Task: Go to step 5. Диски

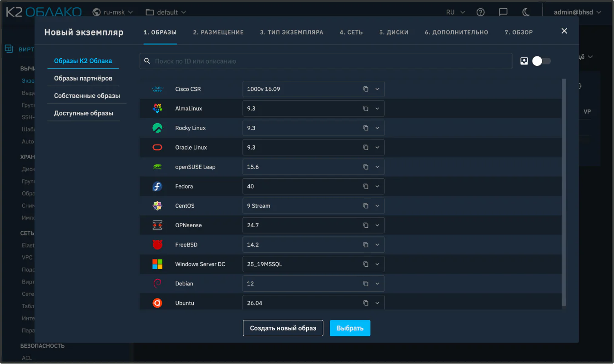Action: (394, 32)
